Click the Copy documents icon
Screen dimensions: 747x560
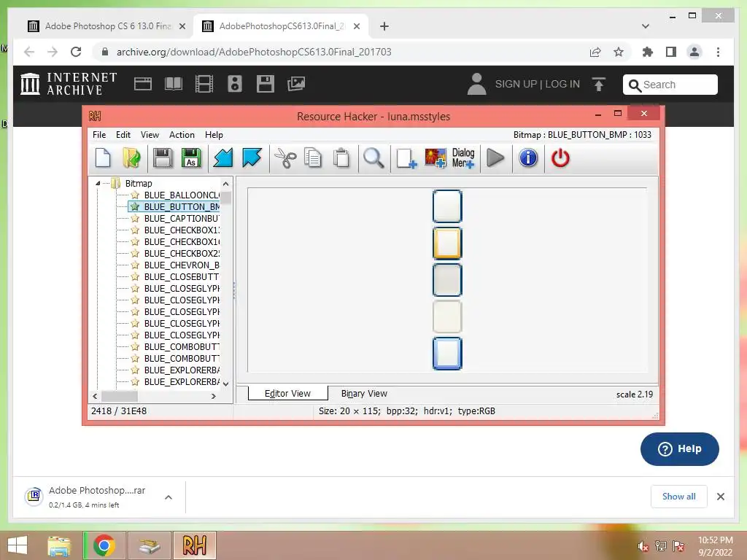(313, 158)
